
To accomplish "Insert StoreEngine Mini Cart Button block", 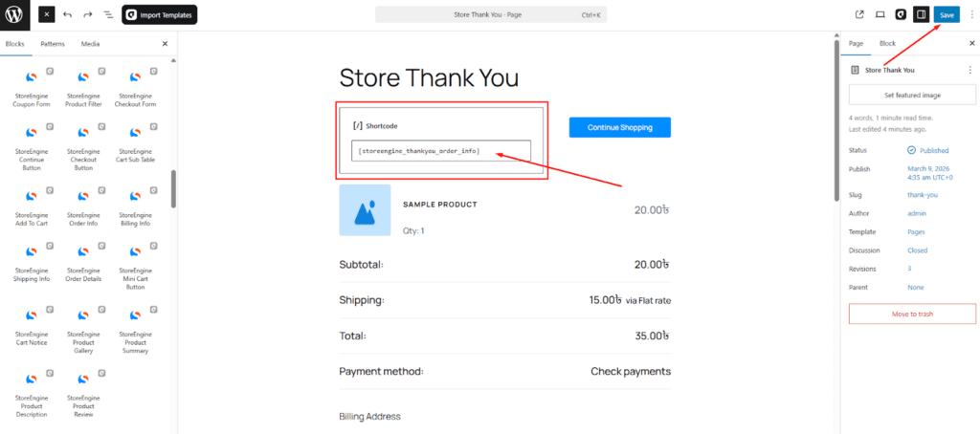I will click(135, 268).
